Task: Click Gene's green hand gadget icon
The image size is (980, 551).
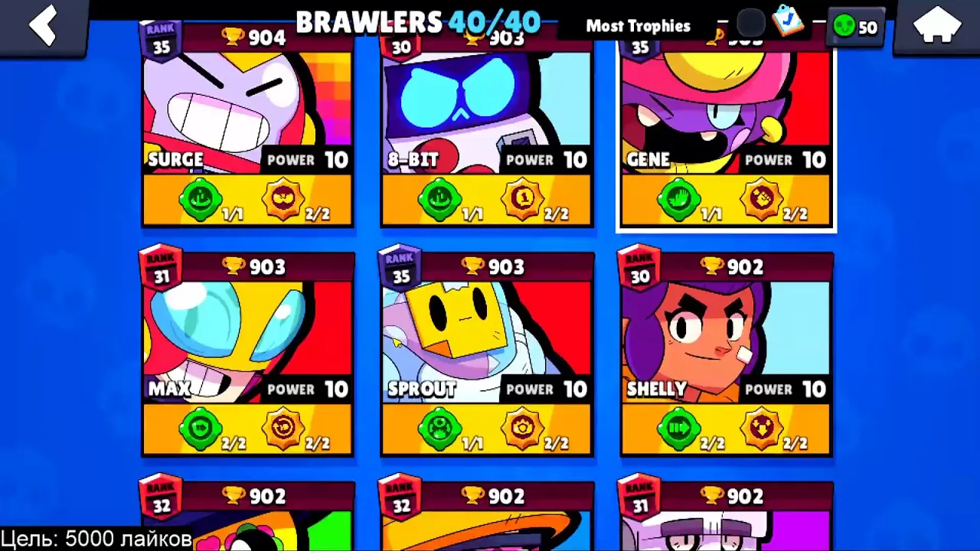Action: 678,200
